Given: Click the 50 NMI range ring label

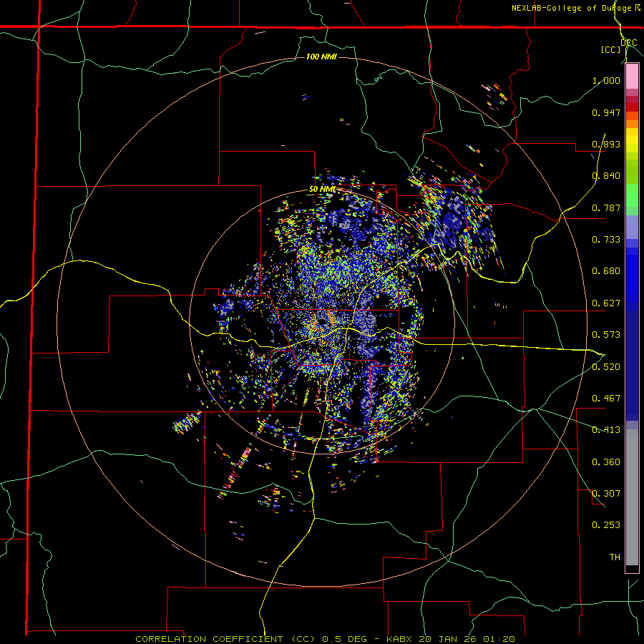Looking at the screenshot, I should tap(322, 190).
